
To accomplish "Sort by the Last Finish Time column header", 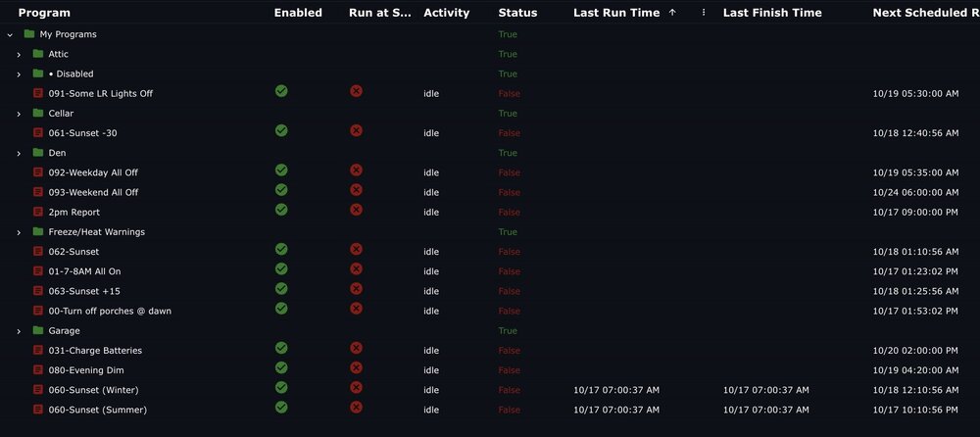I will pyautogui.click(x=772, y=13).
